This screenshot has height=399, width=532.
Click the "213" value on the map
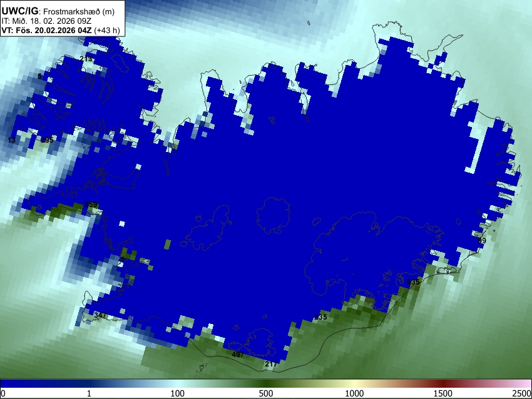point(86,59)
